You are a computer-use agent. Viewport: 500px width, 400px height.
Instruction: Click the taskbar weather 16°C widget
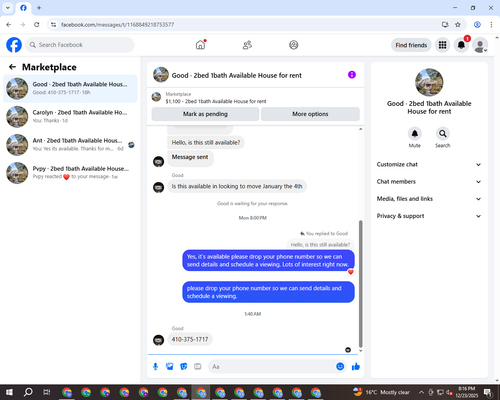381,392
